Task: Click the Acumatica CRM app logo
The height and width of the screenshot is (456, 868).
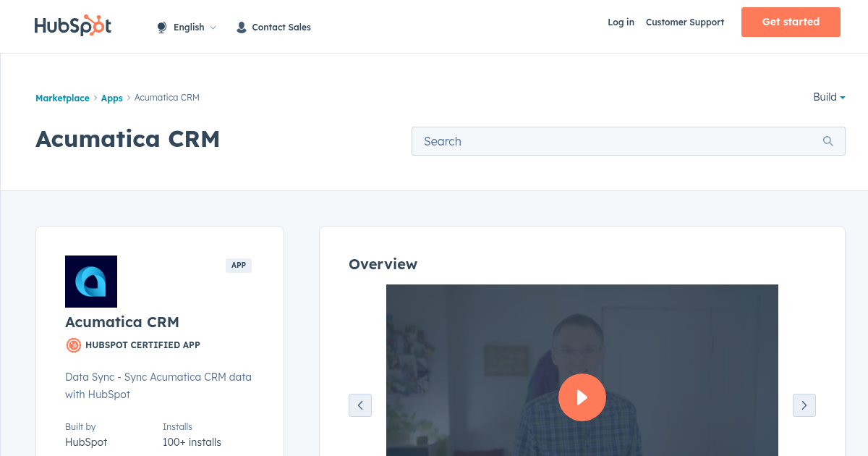Action: point(90,282)
